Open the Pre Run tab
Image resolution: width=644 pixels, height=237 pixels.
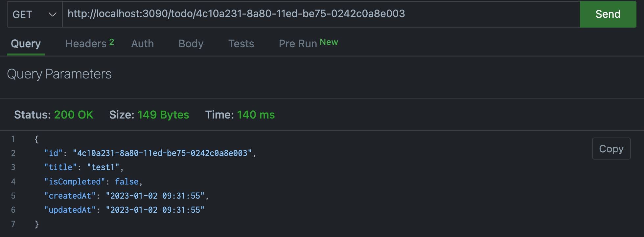coord(298,44)
